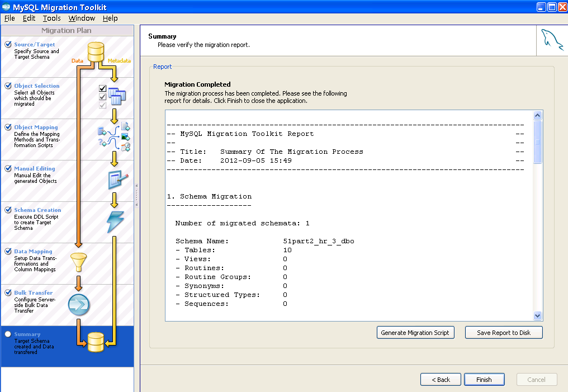Click the Migration Plan panel header
568x392 pixels.
(x=67, y=30)
